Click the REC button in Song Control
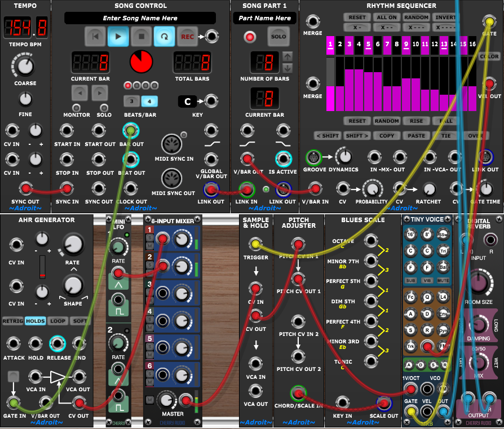The height and width of the screenshot is (429, 504). [x=187, y=37]
